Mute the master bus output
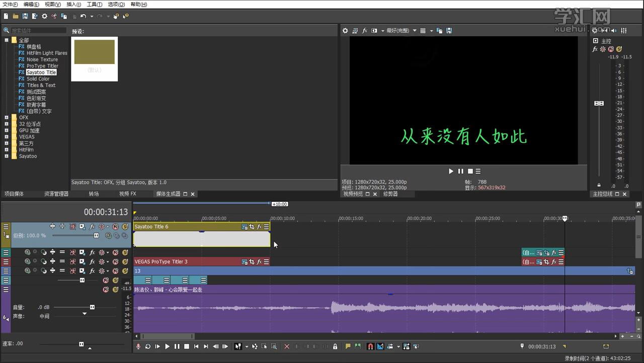The image size is (644, 363). pyautogui.click(x=611, y=49)
